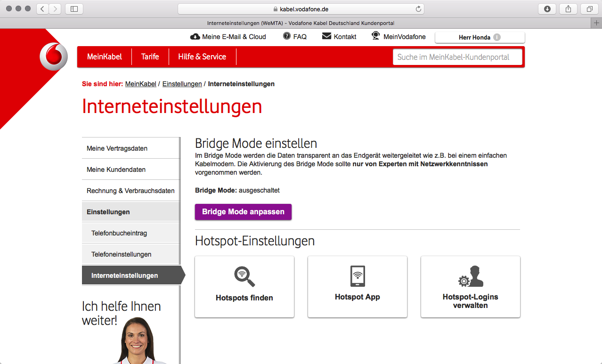Open the FAQ link text
This screenshot has height=364, width=602.
[300, 37]
